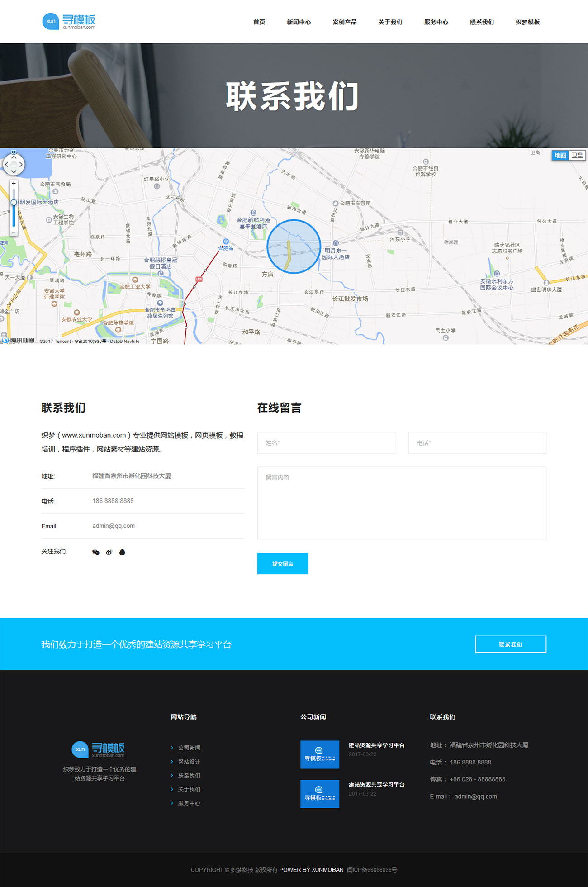Go to 关于我们 in top navigation
The width and height of the screenshot is (588, 887).
[390, 22]
